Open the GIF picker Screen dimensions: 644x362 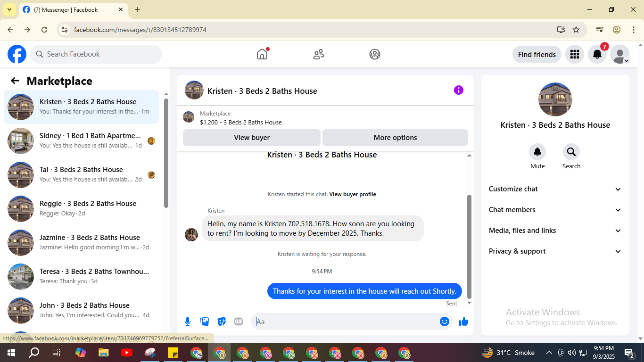[239, 321]
